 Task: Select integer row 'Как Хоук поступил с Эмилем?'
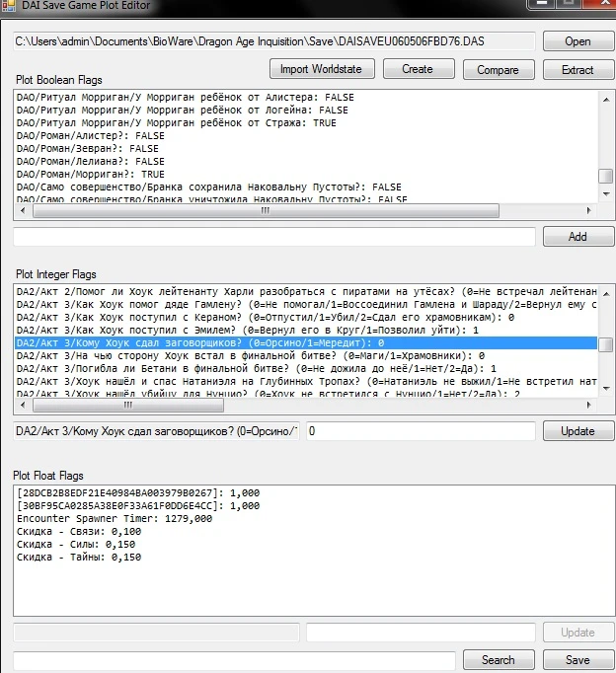tap(307, 331)
